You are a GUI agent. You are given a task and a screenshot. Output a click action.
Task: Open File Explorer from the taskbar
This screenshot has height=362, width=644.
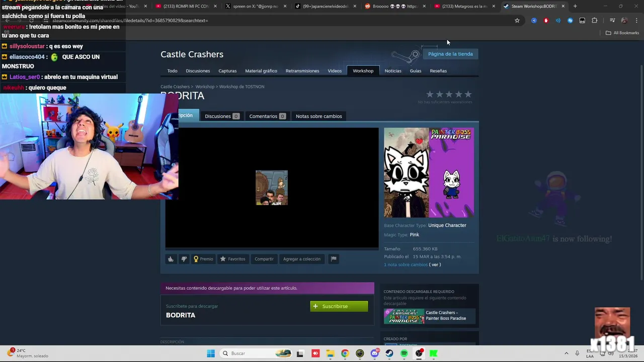pyautogui.click(x=330, y=353)
